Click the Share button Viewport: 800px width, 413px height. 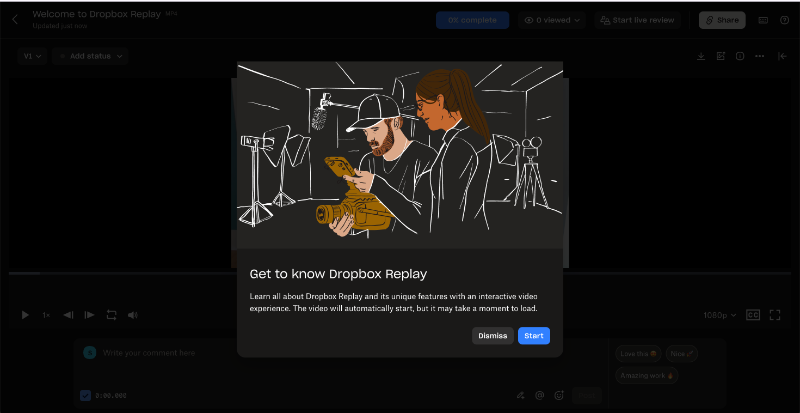click(722, 20)
